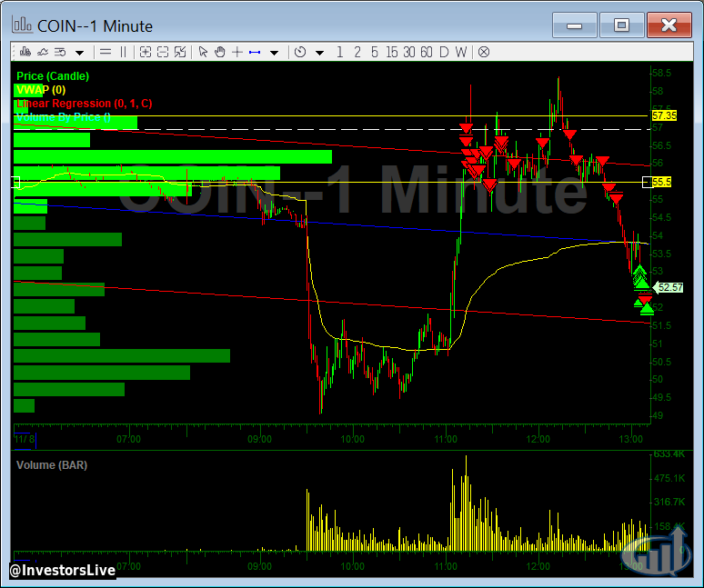This screenshot has height=588, width=704.
Task: Click the circled X clear icon
Action: point(484,52)
